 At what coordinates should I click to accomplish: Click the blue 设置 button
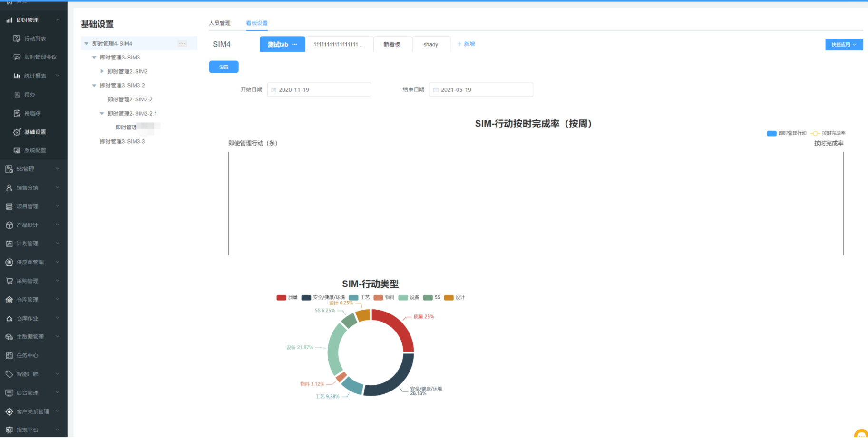coord(224,67)
